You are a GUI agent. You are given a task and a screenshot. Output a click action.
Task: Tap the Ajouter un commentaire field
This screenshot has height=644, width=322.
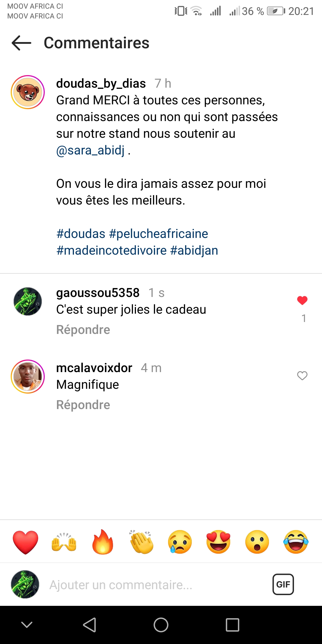click(x=149, y=585)
